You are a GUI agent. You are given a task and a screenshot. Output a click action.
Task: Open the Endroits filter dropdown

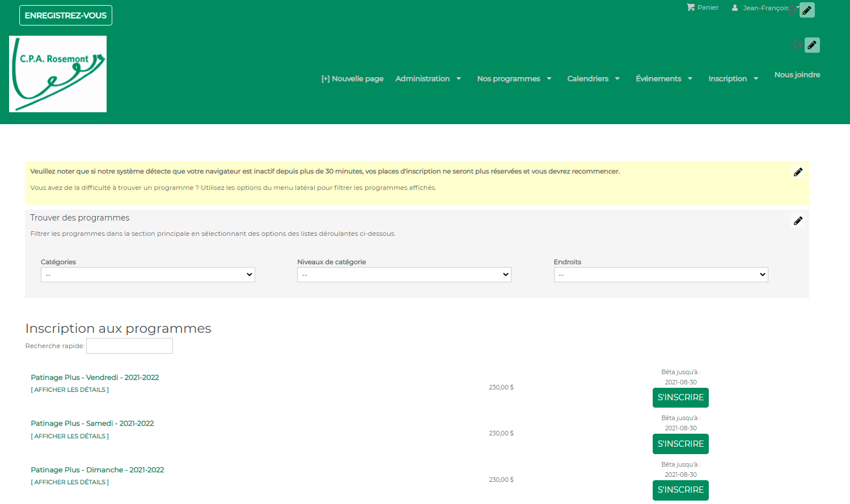coord(661,274)
